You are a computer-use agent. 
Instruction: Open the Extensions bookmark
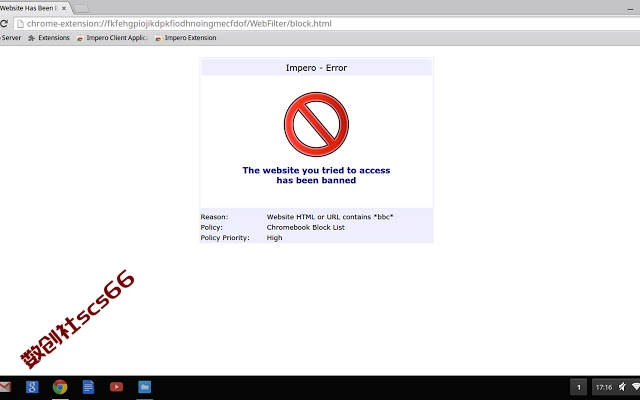pyautogui.click(x=49, y=38)
